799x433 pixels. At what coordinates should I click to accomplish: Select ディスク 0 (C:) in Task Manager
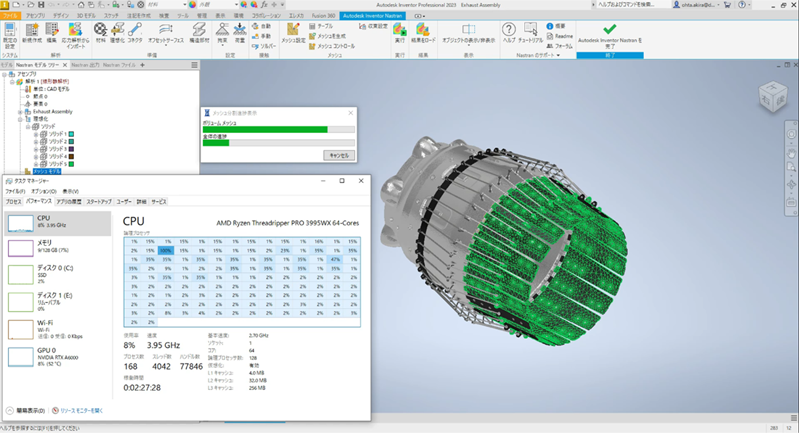58,274
